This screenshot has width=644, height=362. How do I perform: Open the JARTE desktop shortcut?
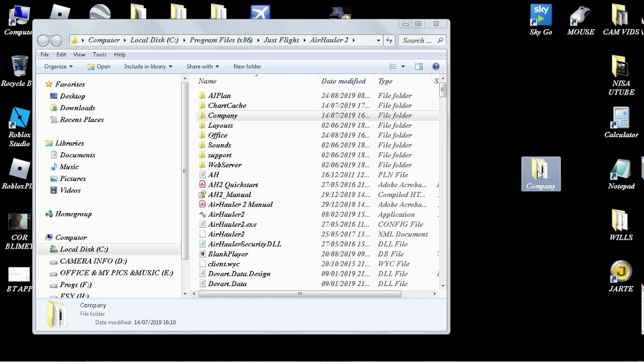click(x=621, y=277)
